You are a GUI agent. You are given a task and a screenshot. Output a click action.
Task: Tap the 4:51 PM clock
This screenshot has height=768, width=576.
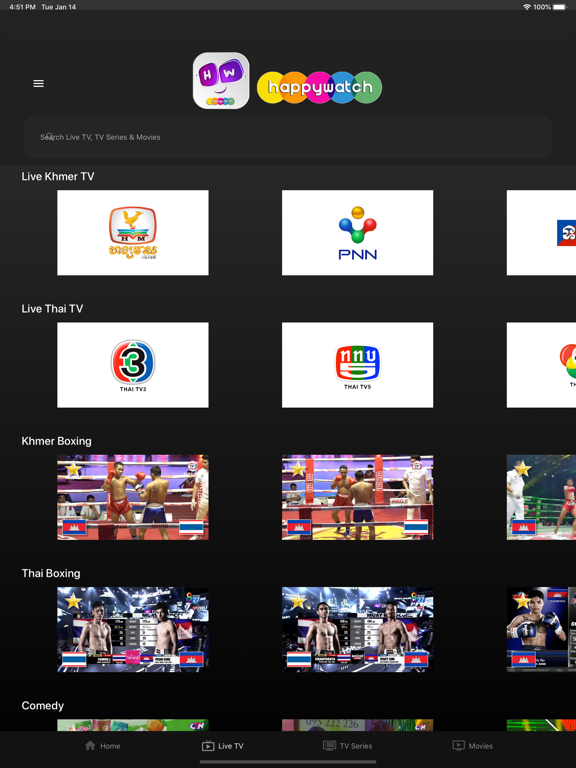[x=23, y=7]
